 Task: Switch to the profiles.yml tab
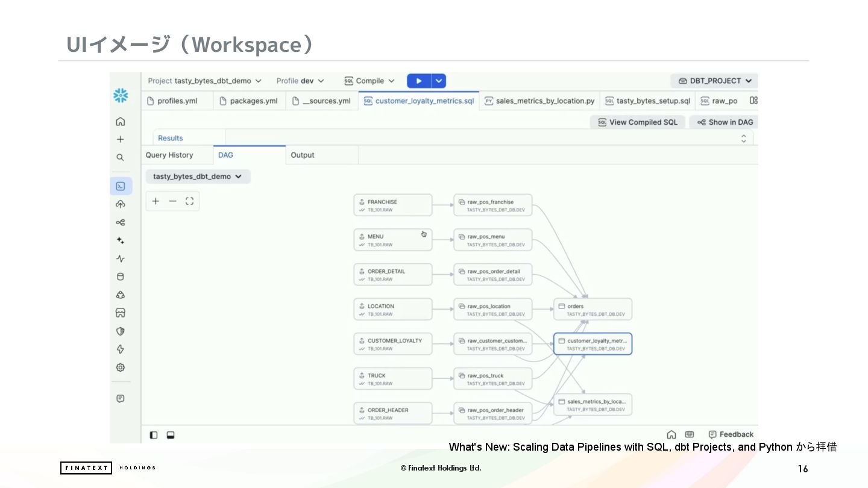tap(177, 101)
